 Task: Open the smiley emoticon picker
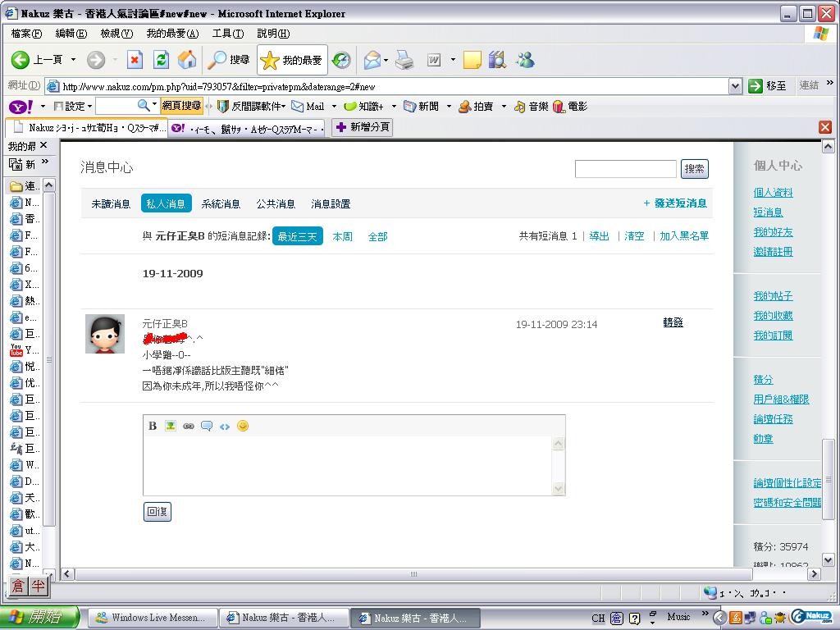pyautogui.click(x=243, y=426)
